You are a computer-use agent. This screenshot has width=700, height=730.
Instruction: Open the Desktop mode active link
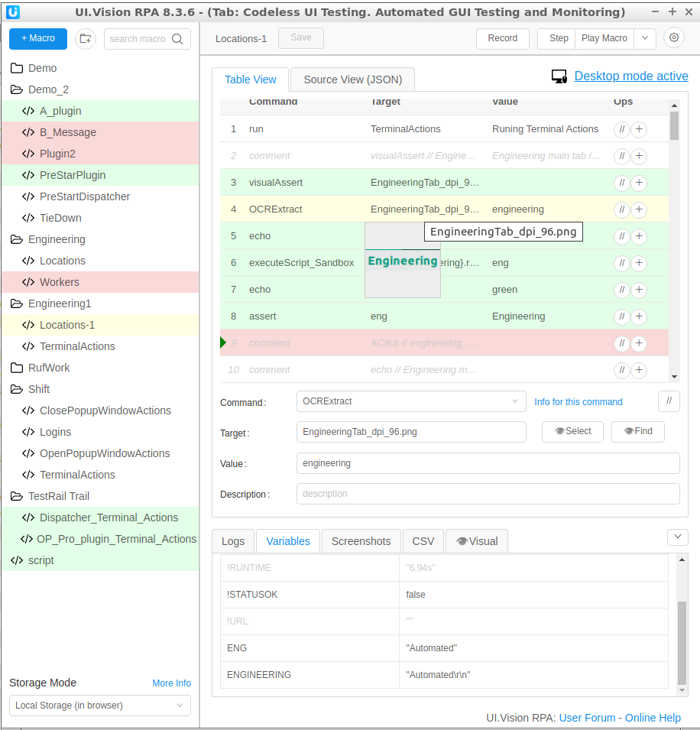point(631,76)
